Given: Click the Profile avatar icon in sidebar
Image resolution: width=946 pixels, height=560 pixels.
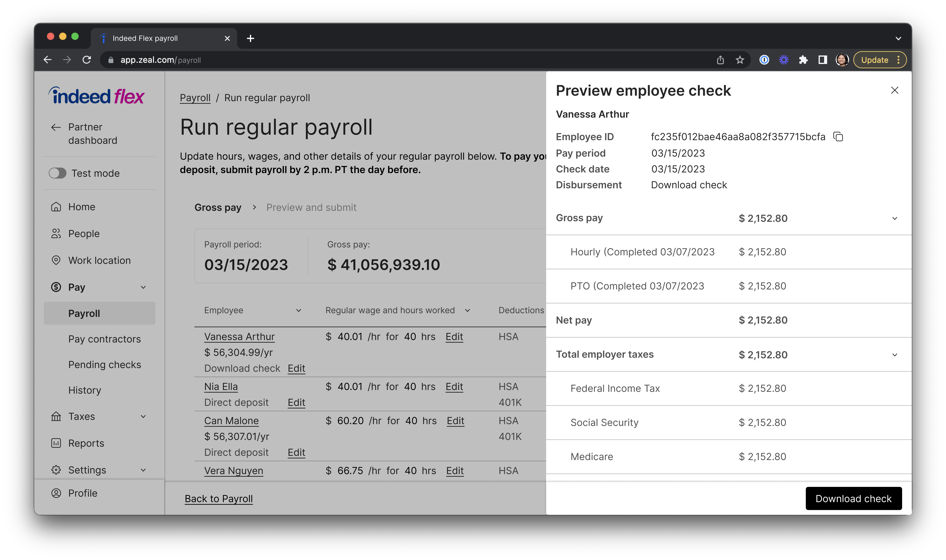Looking at the screenshot, I should click(56, 493).
